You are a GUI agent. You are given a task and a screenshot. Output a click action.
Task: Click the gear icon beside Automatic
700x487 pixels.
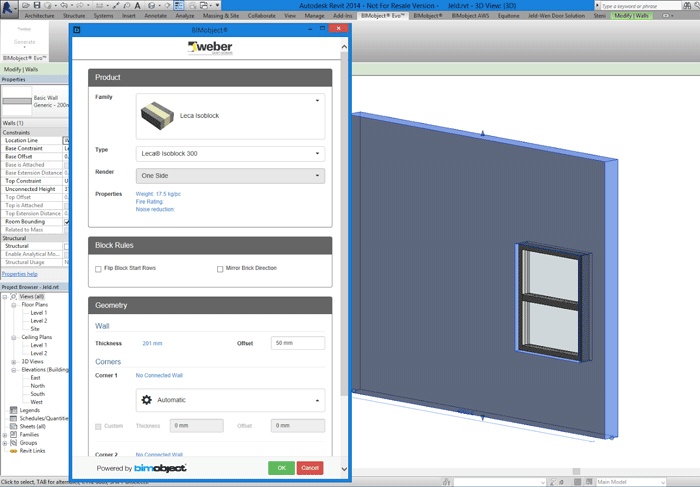146,400
